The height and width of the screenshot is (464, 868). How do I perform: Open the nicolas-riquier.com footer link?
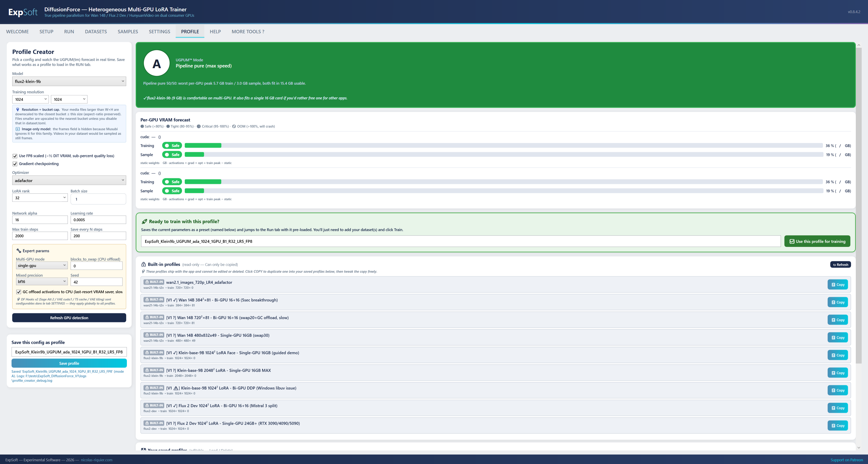[96, 460]
